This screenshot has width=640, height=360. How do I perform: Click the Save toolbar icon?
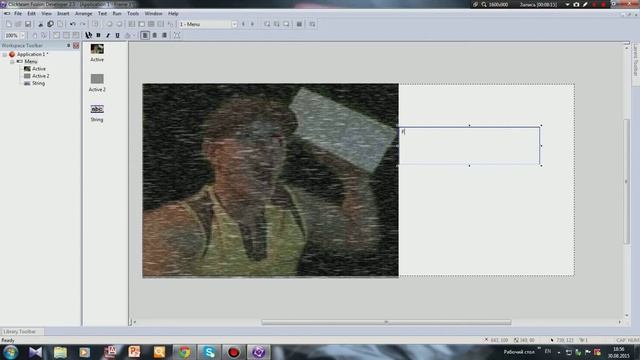pyautogui.click(x=28, y=24)
